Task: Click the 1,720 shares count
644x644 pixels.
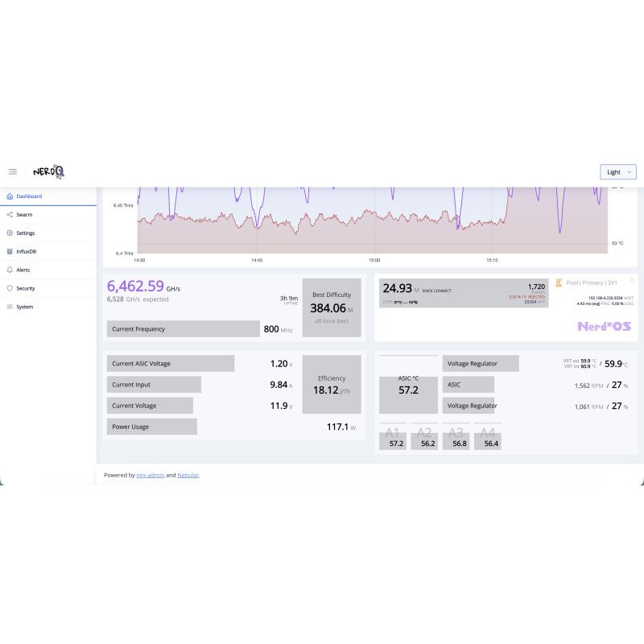Action: (x=536, y=287)
